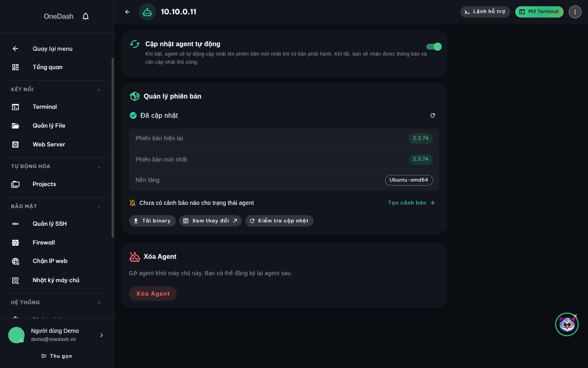Screen dimensions: 588x368
Task: Disable the Cập nhật agent tự động switch
Action: 434,47
